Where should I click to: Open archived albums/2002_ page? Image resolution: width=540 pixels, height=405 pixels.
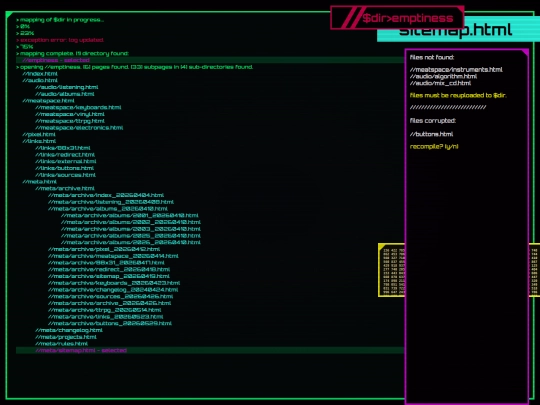tap(131, 222)
